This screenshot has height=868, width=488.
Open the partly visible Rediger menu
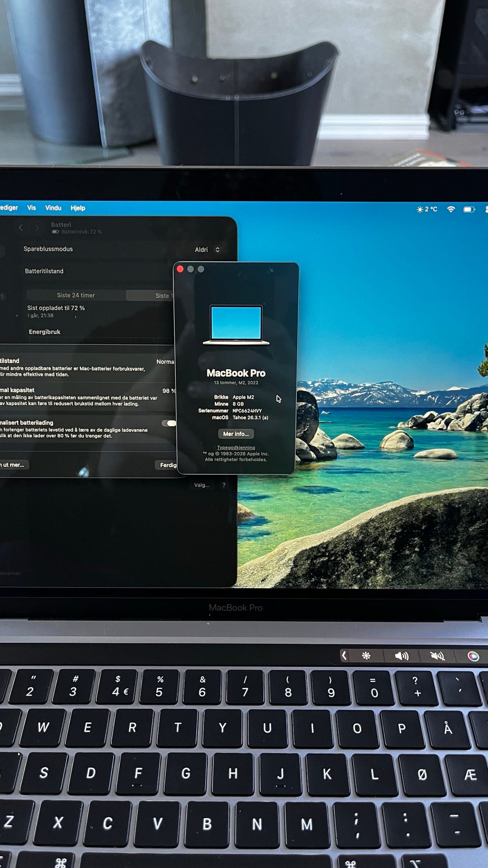tap(9, 207)
